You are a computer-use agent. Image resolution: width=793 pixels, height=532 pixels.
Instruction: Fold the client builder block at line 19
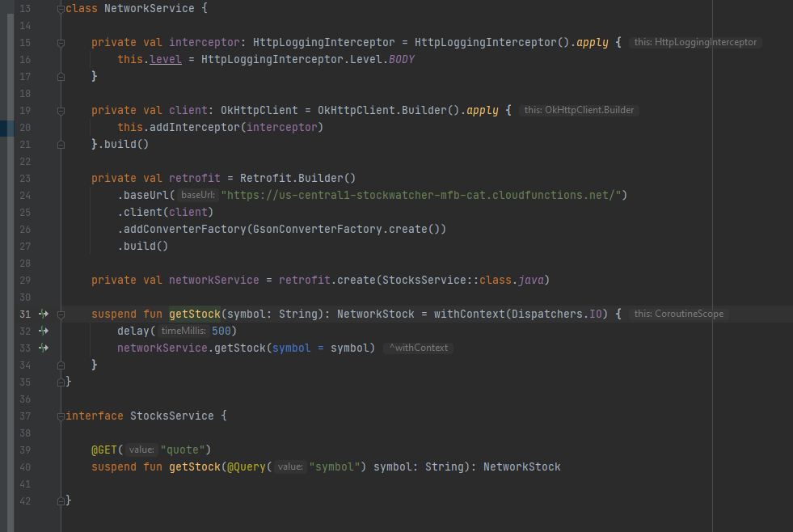(61, 111)
